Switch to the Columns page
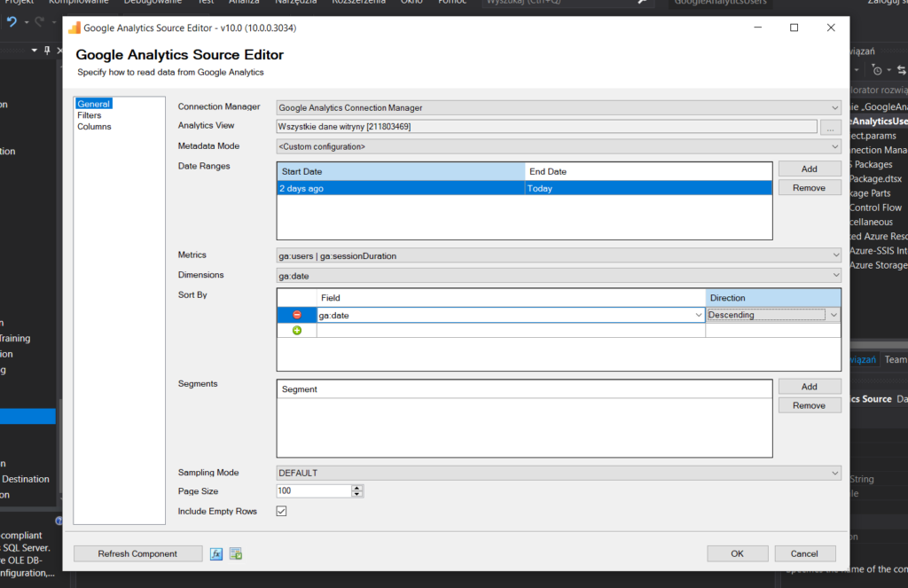This screenshot has width=908, height=588. coord(94,126)
